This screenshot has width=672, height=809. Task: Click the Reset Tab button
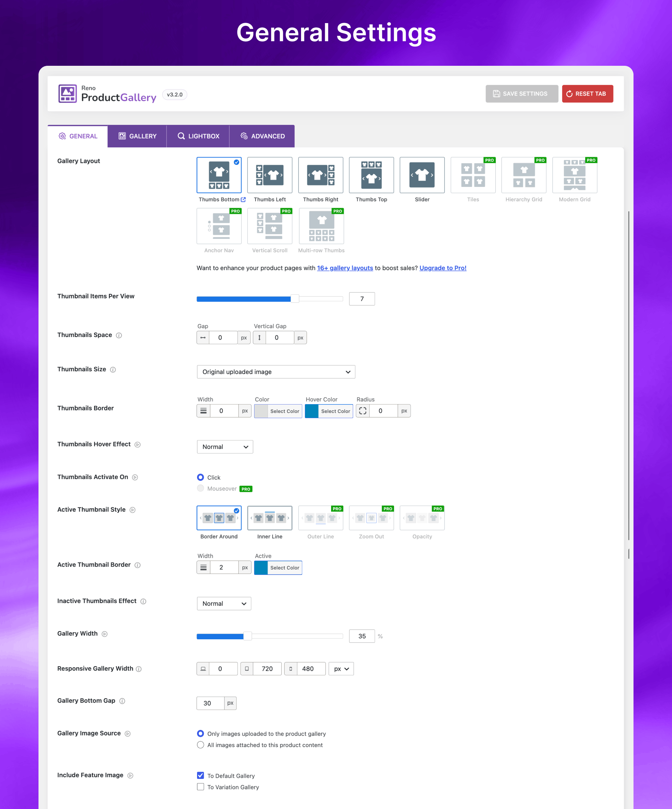587,94
